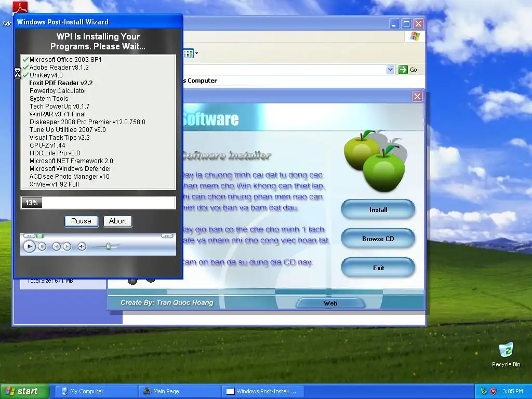Open the Recycle Bin desktop icon
This screenshot has height=399, width=532.
coord(506,355)
